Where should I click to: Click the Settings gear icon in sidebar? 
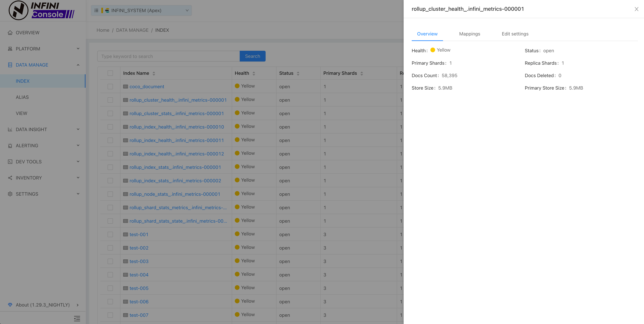coord(10,194)
